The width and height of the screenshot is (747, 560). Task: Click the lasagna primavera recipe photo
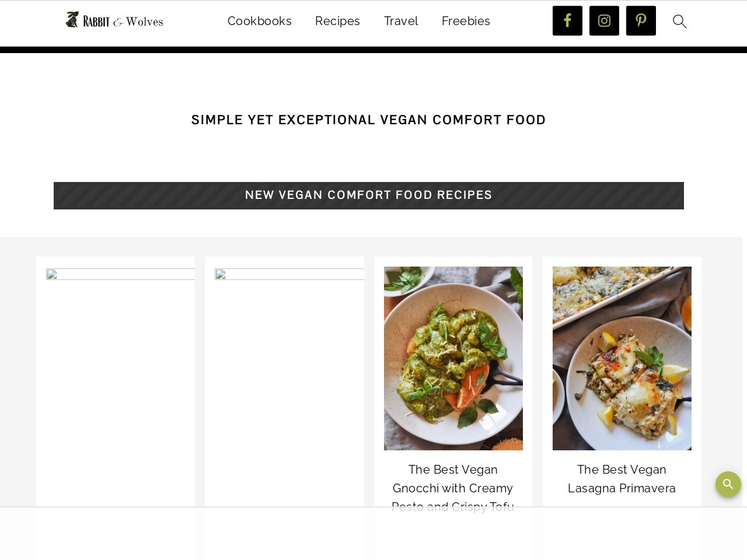click(x=622, y=358)
